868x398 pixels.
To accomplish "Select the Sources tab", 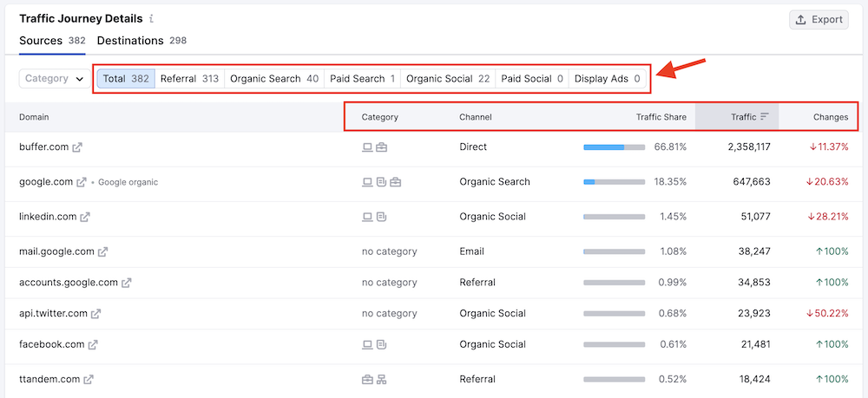I will (52, 41).
